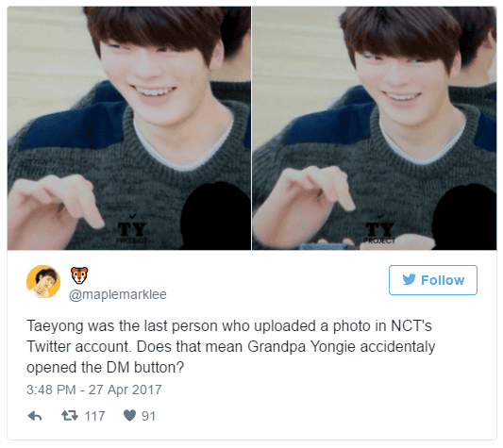Follow the @maplemarklee account

(x=433, y=280)
